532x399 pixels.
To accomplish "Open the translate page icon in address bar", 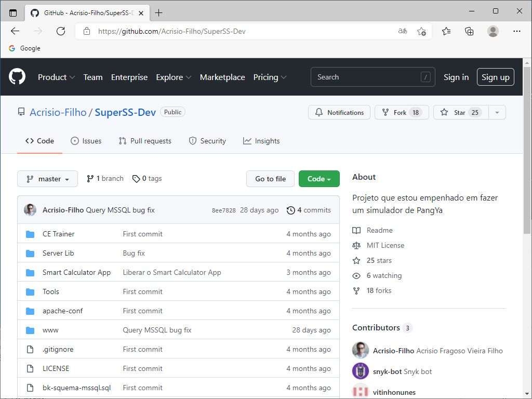I will point(403,31).
